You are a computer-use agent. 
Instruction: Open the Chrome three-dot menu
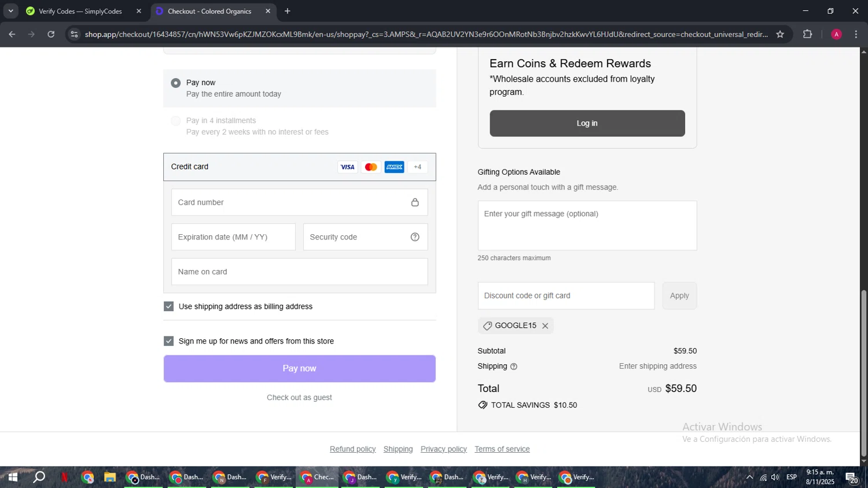click(x=856, y=34)
